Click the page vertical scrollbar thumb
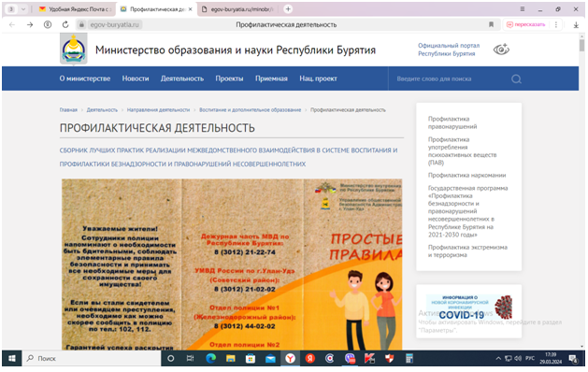This screenshot has height=372, width=588. pyautogui.click(x=581, y=46)
